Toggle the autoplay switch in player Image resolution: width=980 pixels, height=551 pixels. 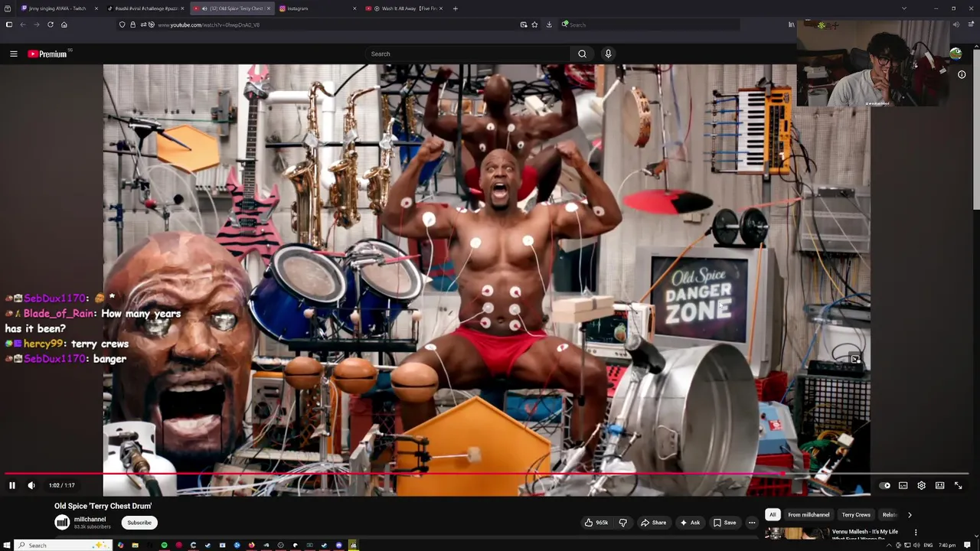(x=884, y=485)
